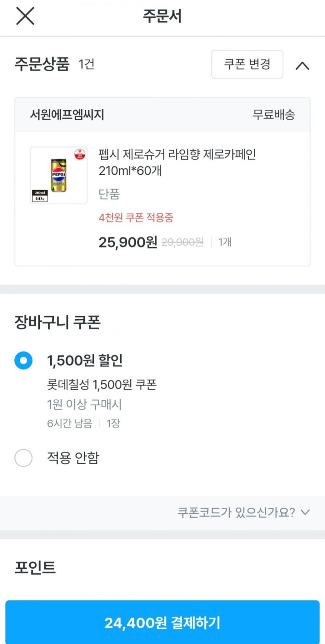Open the Pepsi product thumbnail image
This screenshot has width=325, height=644.
[58, 175]
